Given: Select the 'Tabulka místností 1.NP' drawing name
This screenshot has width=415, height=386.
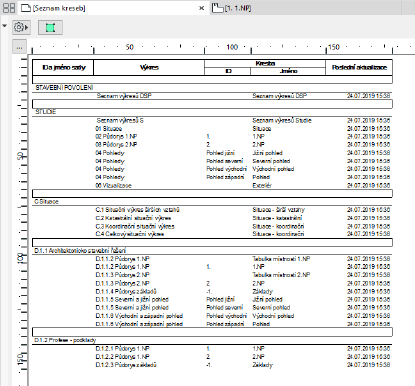Looking at the screenshot, I should click(x=281, y=259).
